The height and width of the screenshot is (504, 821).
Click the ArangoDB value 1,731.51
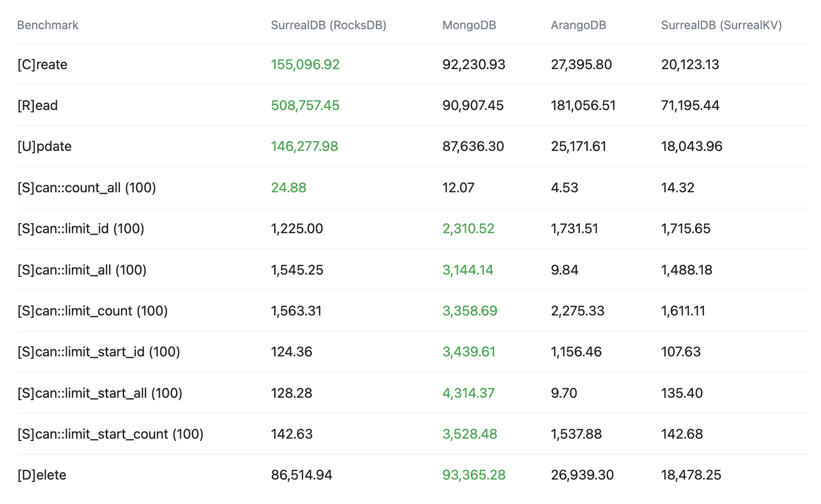click(575, 228)
